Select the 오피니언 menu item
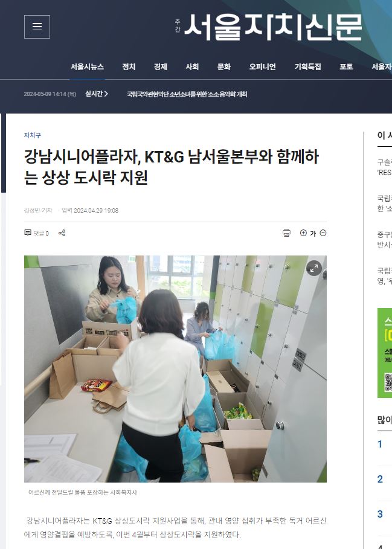This screenshot has width=392, height=549. click(263, 66)
